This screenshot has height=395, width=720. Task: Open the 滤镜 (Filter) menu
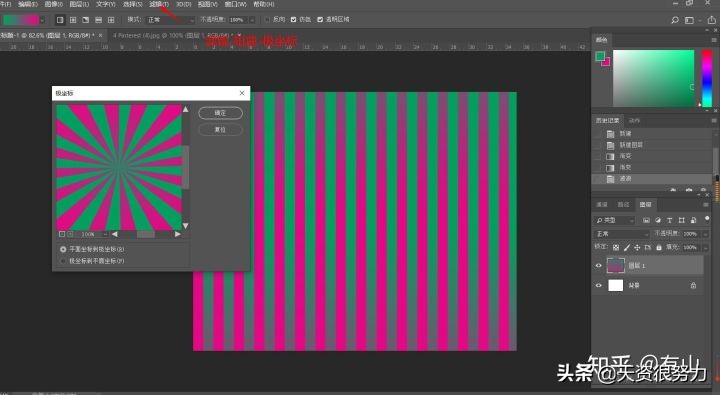click(x=158, y=4)
